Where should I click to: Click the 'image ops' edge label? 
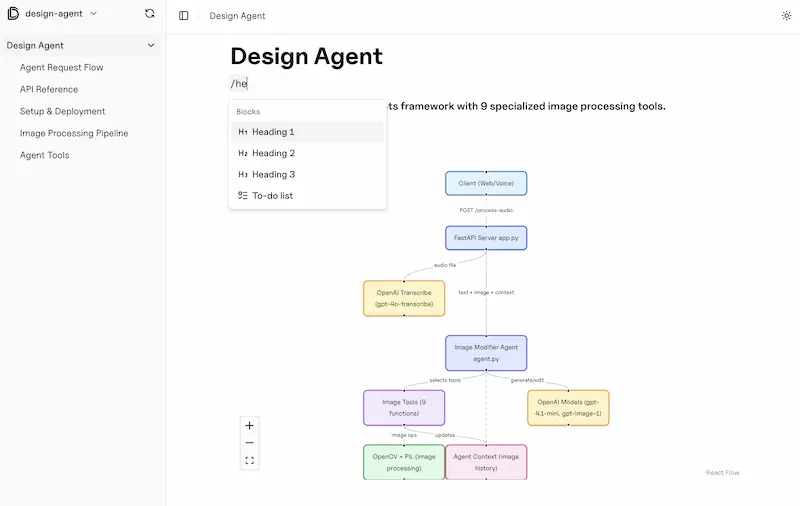click(404, 435)
